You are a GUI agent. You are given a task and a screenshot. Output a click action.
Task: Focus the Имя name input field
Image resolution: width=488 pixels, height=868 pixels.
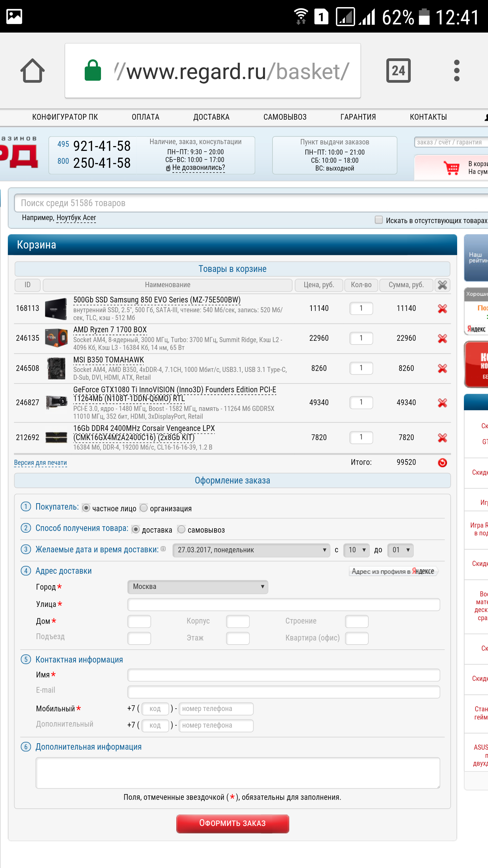[x=284, y=675]
